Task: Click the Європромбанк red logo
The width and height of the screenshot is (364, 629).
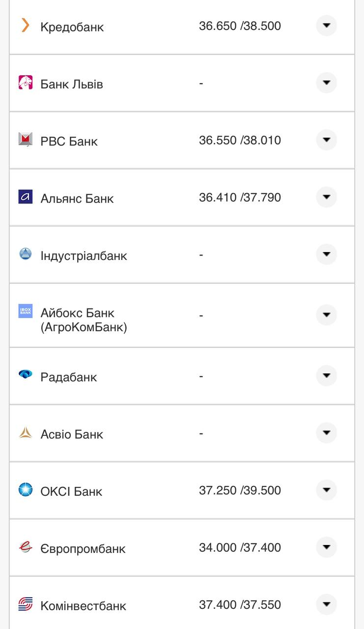Action: (26, 547)
